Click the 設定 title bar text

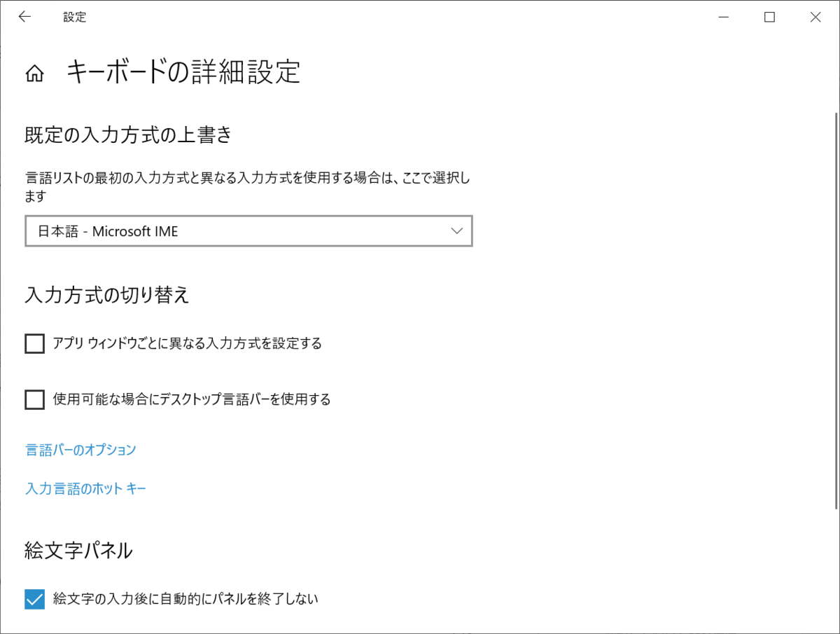[75, 17]
